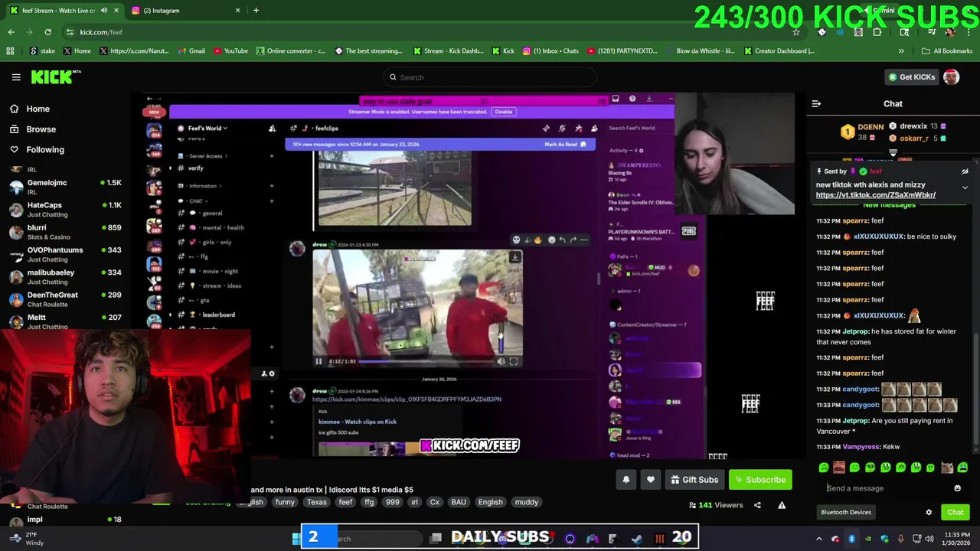This screenshot has height=551, width=980.
Task: Click Bluetooth Devices button below chat
Action: tap(846, 513)
